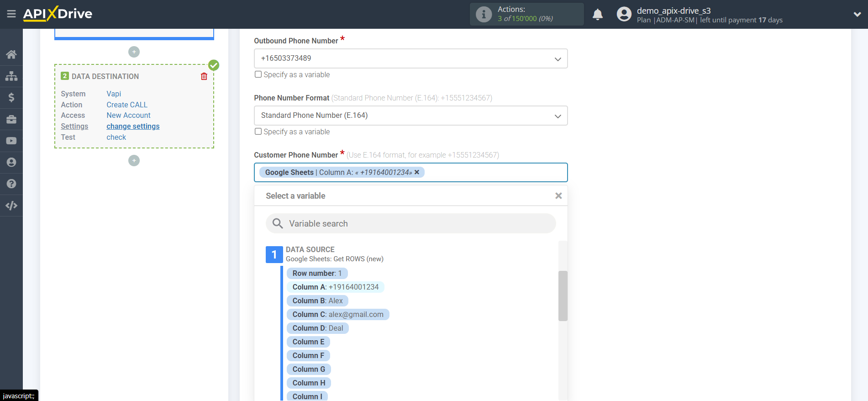Click the DATA DESTINATION heading
The height and width of the screenshot is (401, 868).
pyautogui.click(x=105, y=76)
